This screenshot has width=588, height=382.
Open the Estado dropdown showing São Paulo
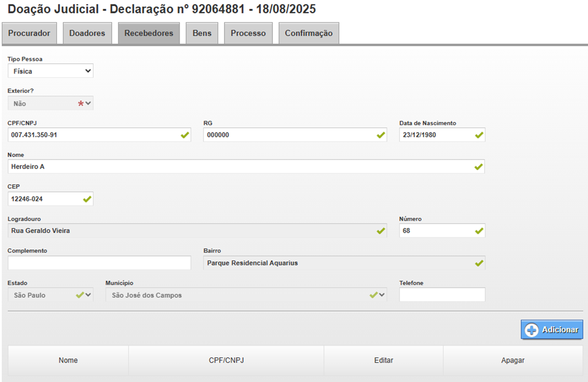point(51,295)
